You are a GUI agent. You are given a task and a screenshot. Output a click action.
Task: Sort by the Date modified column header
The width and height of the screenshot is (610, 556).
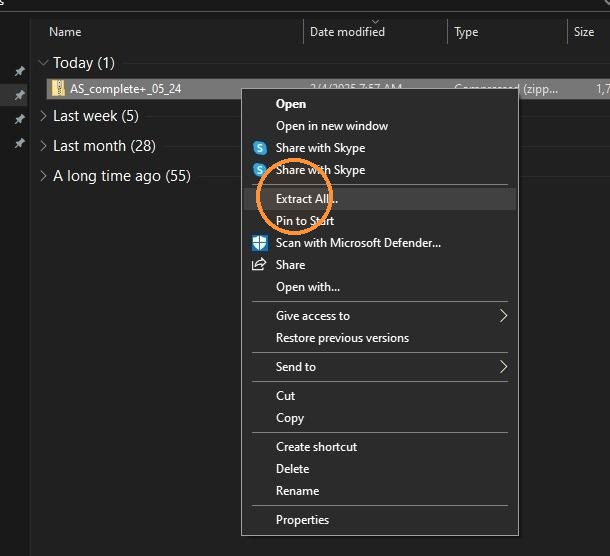click(x=347, y=32)
